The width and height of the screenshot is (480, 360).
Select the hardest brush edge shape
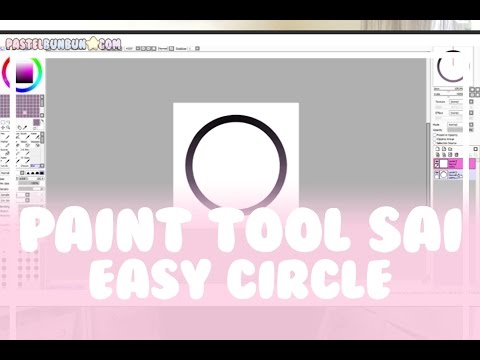[42, 173]
